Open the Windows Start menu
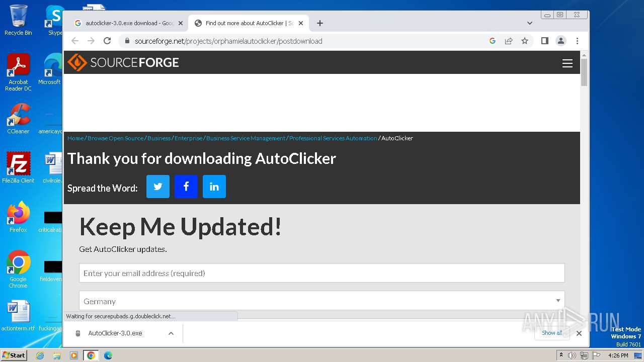 (x=14, y=355)
